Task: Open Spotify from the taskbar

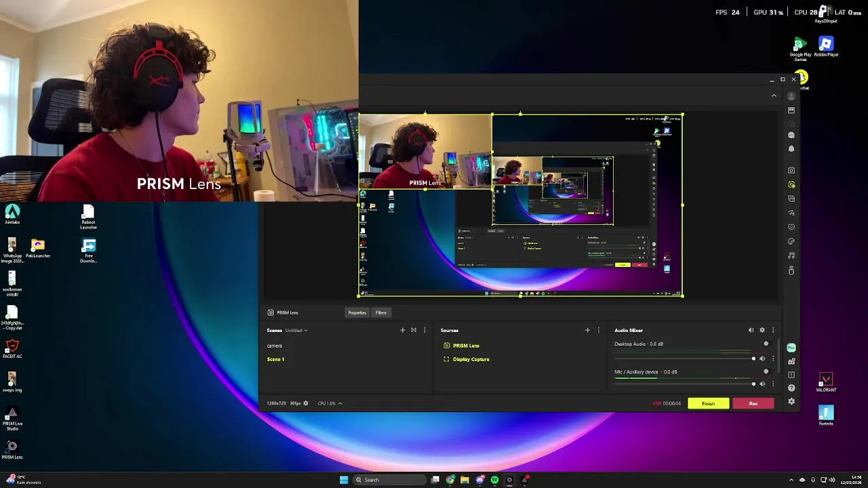Action: [x=494, y=480]
